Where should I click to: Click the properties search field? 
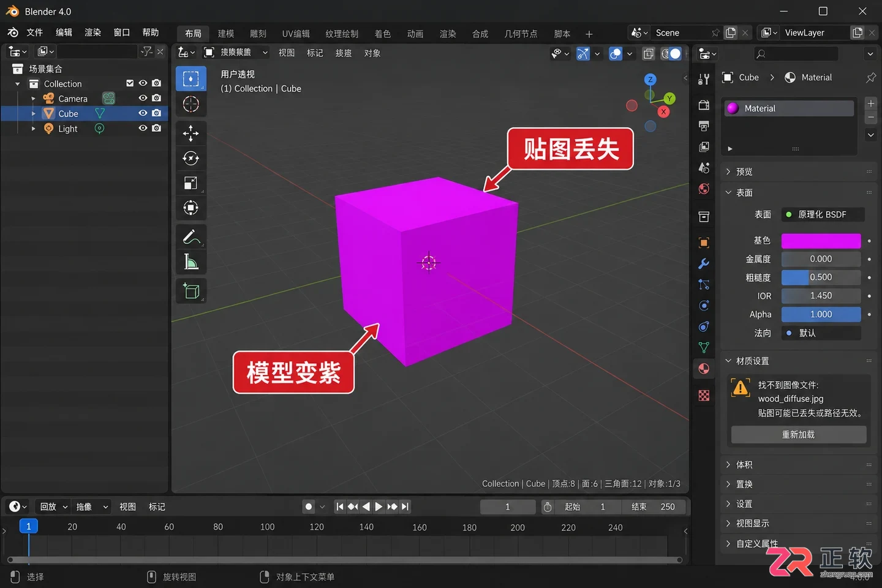[x=796, y=54]
